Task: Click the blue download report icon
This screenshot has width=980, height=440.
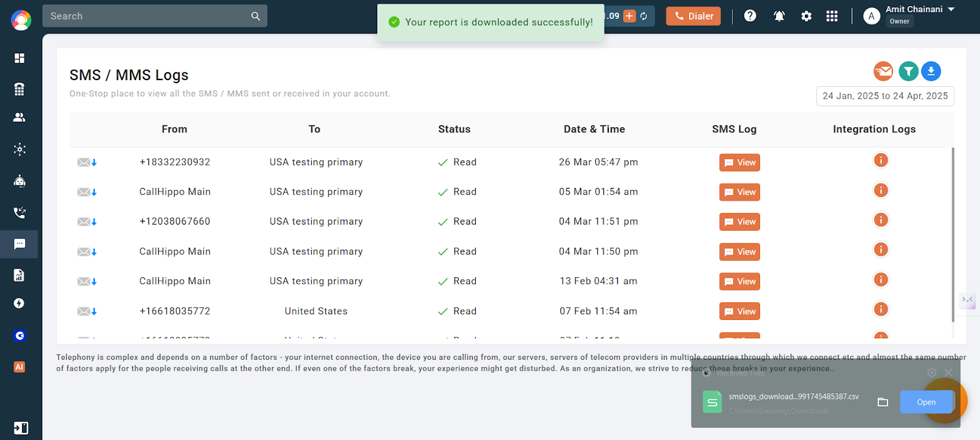Action: (x=931, y=72)
